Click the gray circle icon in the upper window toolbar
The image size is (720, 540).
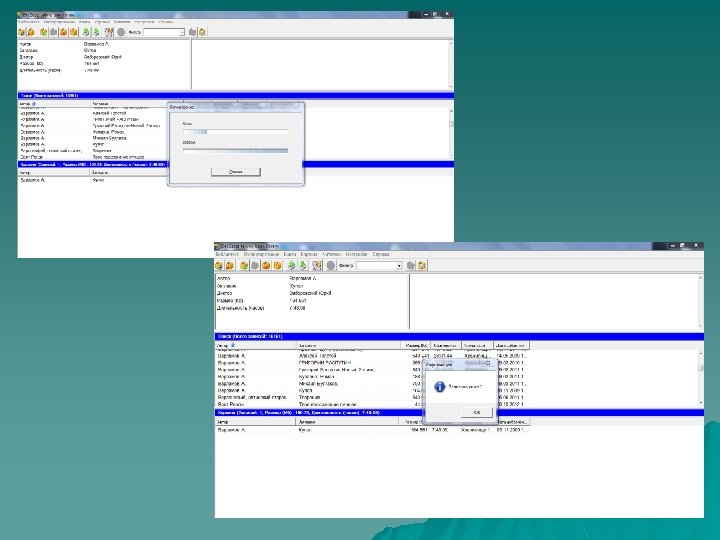point(121,32)
